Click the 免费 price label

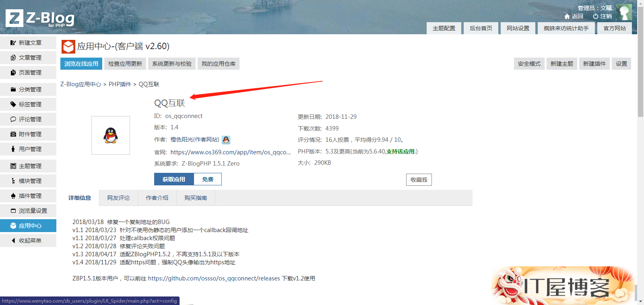coord(208,179)
